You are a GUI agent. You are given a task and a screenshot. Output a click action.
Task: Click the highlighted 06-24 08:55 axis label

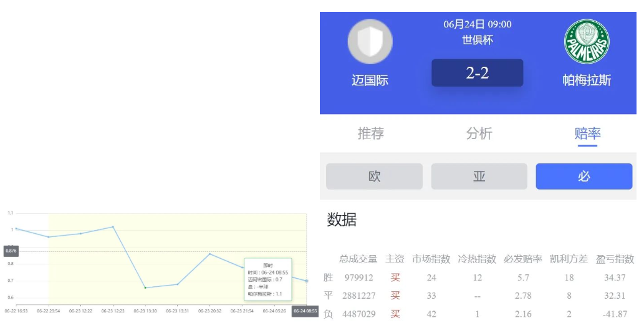click(x=305, y=311)
